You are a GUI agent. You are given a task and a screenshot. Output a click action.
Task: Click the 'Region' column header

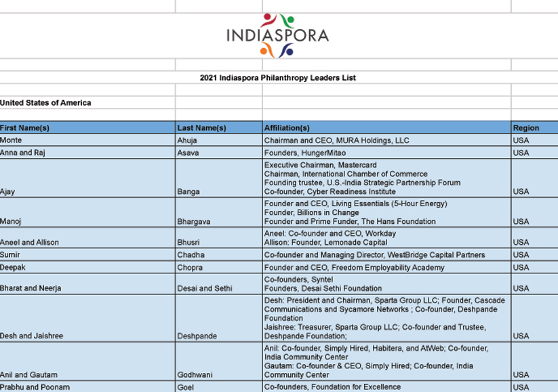535,128
